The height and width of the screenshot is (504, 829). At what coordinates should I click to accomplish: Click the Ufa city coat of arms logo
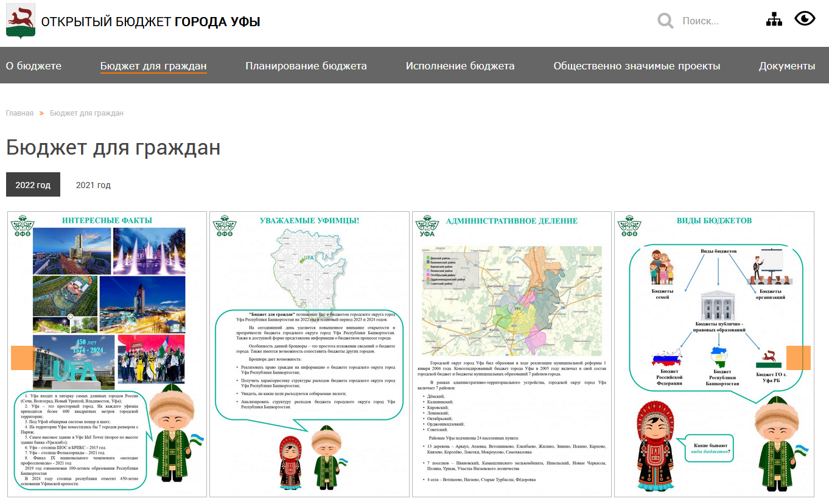point(21,21)
